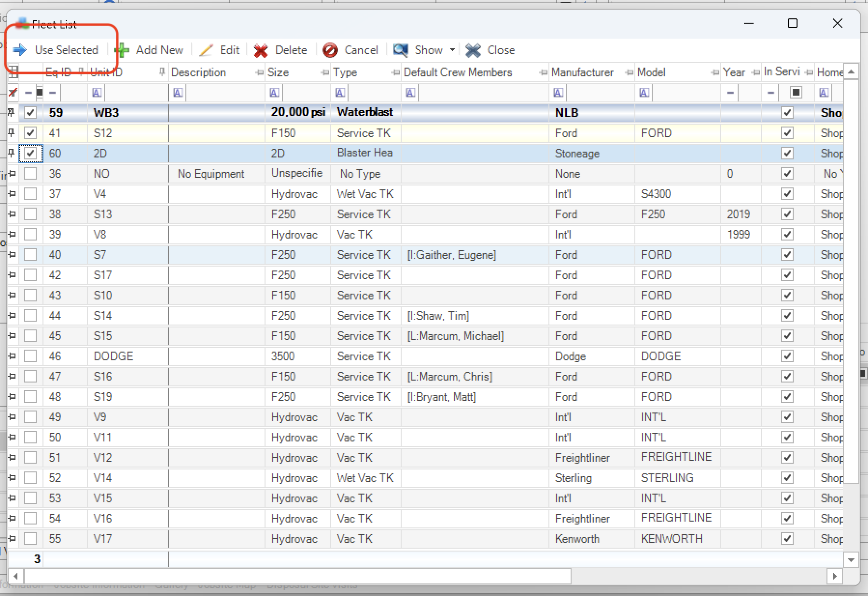Click the Delete button label

[291, 50]
